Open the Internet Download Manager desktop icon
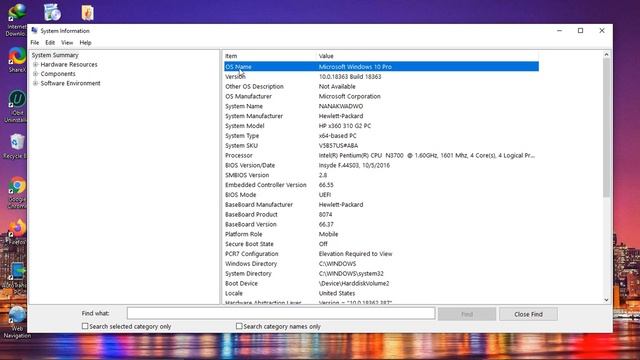 click(16, 19)
